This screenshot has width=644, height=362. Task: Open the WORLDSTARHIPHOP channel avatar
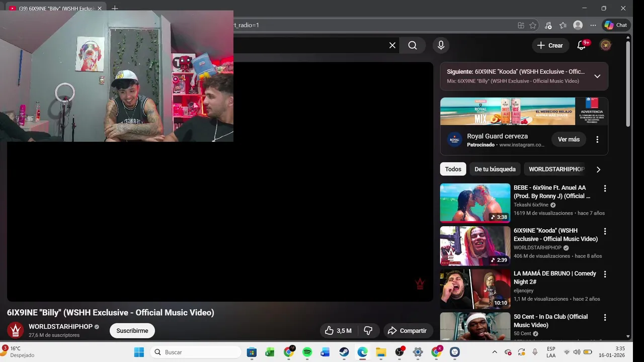click(15, 330)
